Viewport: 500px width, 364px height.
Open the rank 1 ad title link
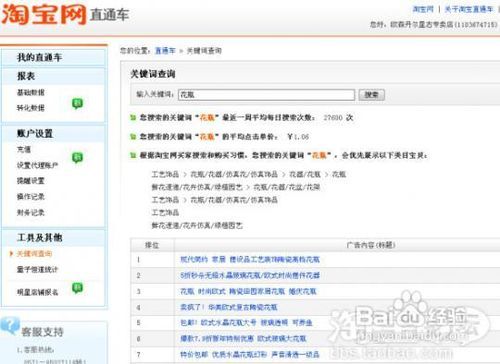pos(250,259)
